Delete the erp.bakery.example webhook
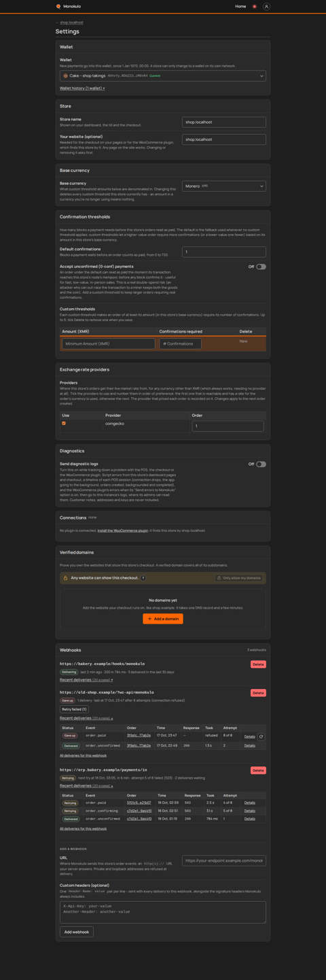The image size is (326, 980). pos(258,771)
